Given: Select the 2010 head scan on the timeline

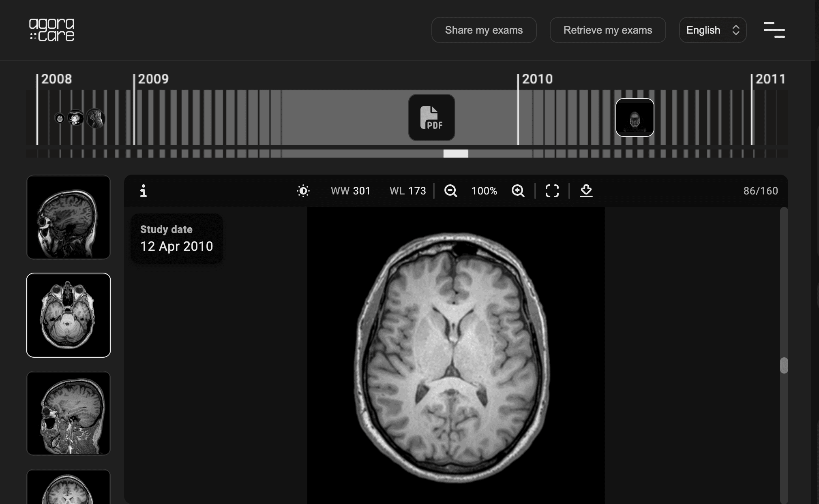Looking at the screenshot, I should [635, 117].
